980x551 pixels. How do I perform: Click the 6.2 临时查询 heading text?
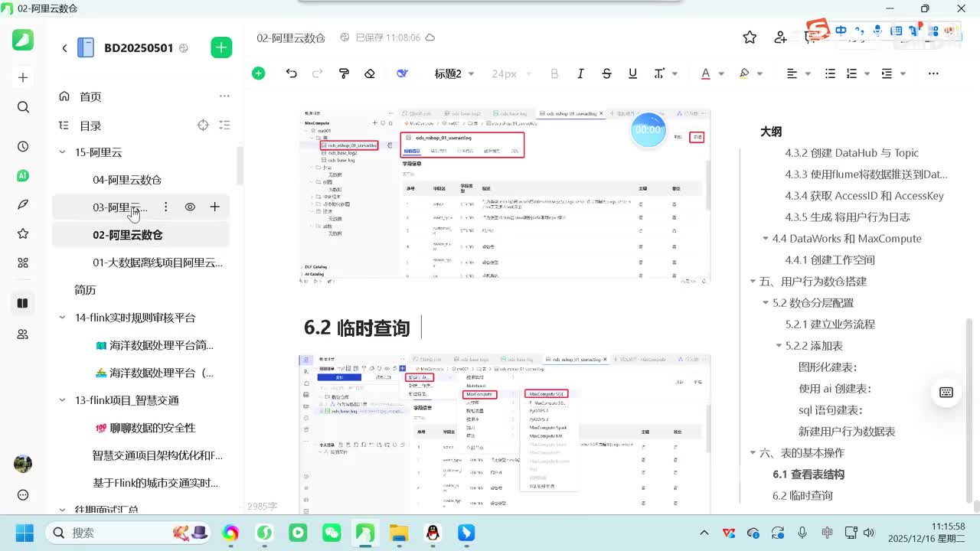[x=357, y=328]
